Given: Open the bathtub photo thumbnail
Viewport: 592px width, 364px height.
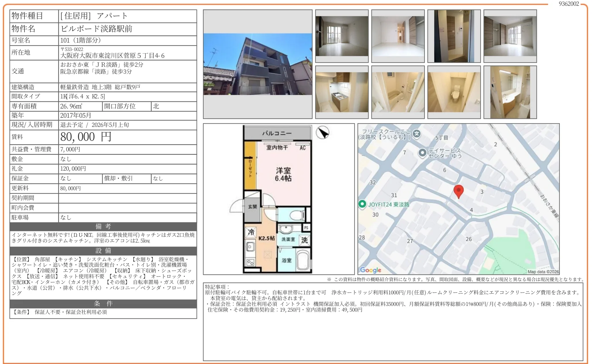Looking at the screenshot, I should tap(398, 92).
